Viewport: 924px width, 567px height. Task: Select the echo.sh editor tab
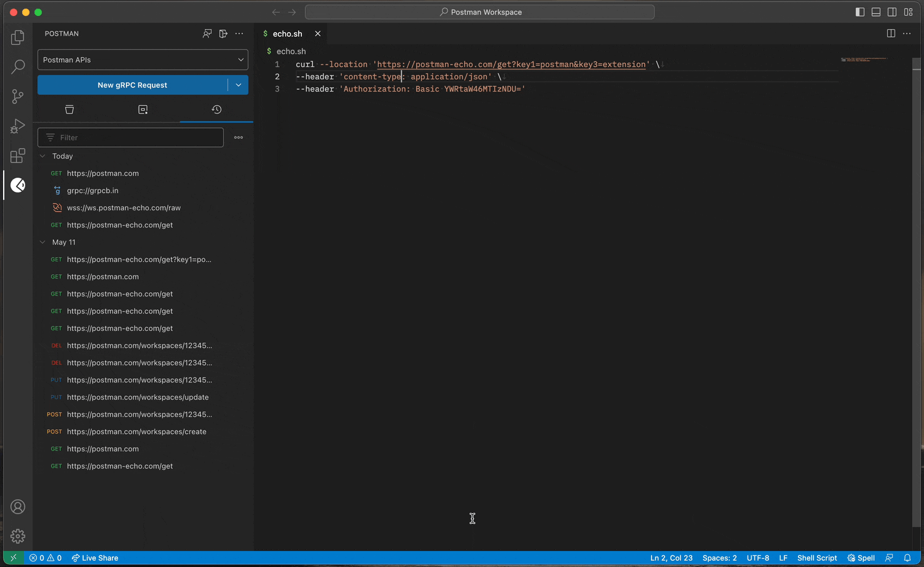pos(288,34)
